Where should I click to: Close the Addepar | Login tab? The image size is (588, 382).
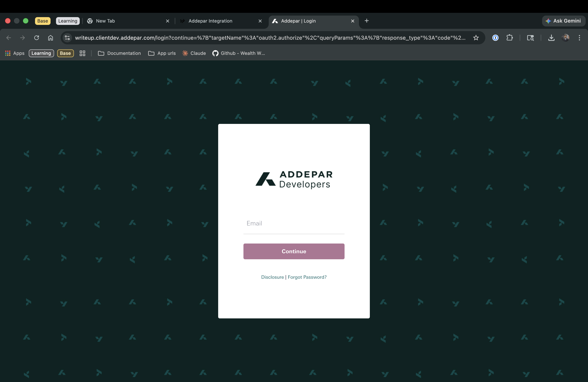tap(353, 21)
